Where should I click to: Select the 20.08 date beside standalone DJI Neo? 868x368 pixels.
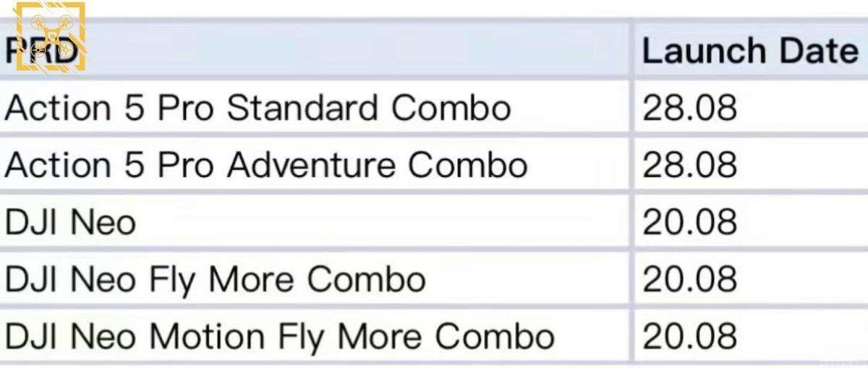pos(689,222)
